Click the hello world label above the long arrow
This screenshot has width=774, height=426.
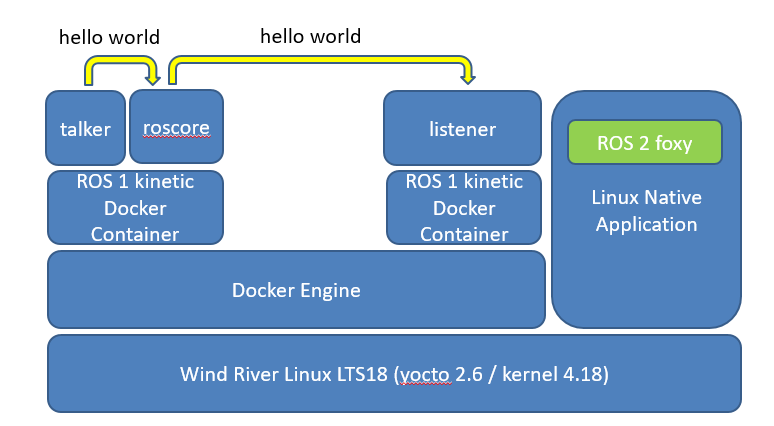(x=311, y=36)
